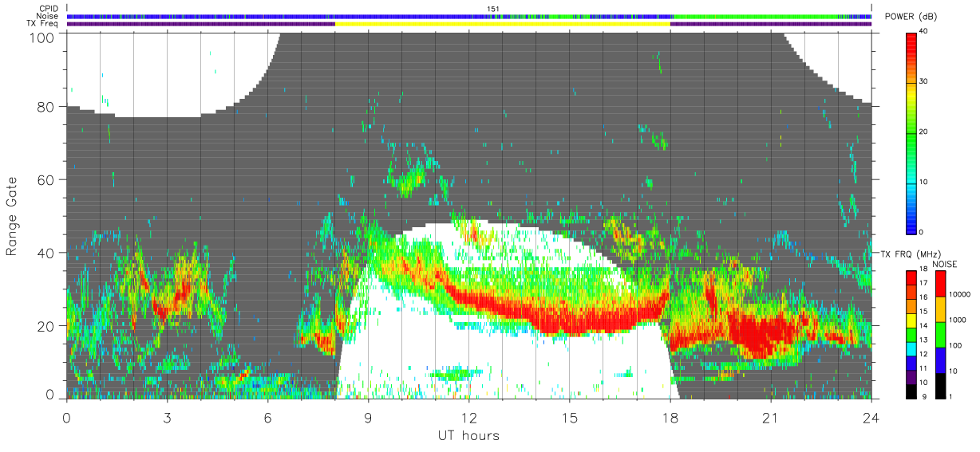Select the 6 tick on UT hours axis
The image size is (980, 452).
(x=267, y=417)
